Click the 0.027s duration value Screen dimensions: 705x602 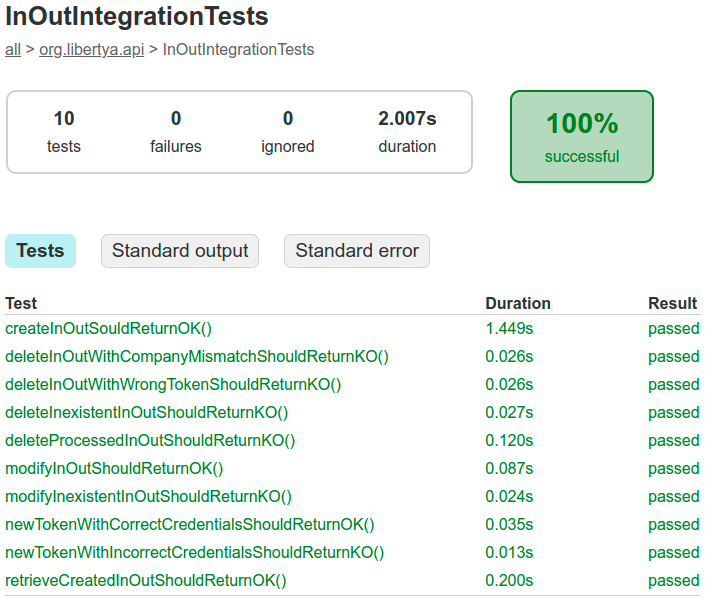point(509,412)
